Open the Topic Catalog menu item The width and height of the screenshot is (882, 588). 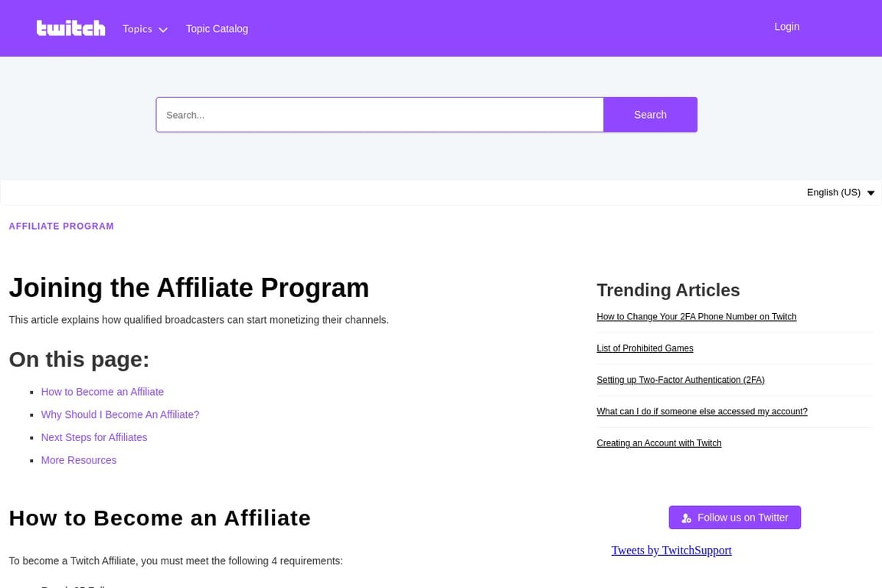217,29
